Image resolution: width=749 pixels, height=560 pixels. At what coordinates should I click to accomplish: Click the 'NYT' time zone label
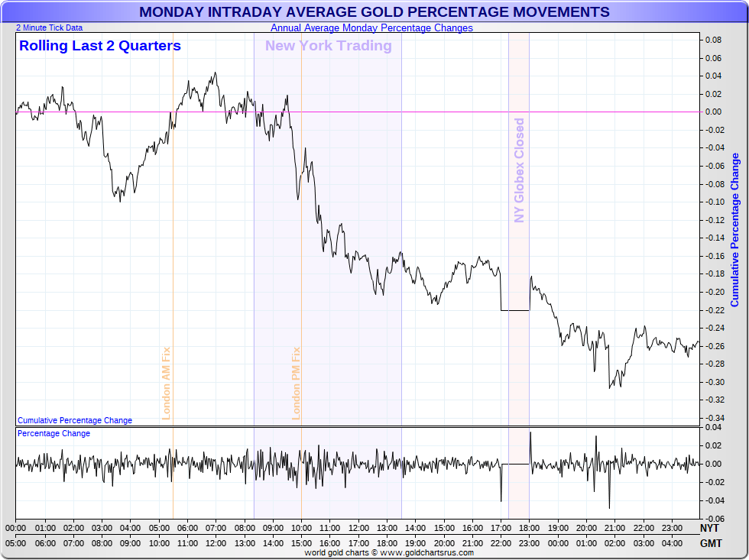pyautogui.click(x=709, y=528)
